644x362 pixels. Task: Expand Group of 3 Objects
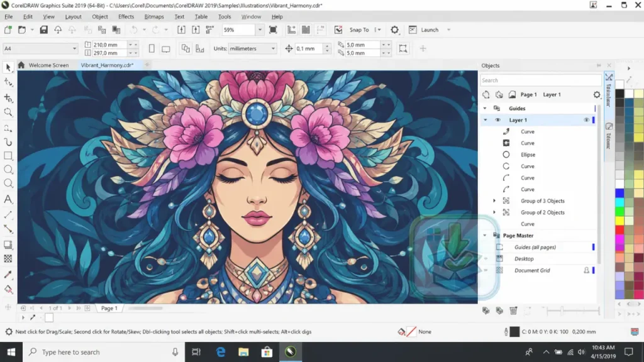point(494,200)
